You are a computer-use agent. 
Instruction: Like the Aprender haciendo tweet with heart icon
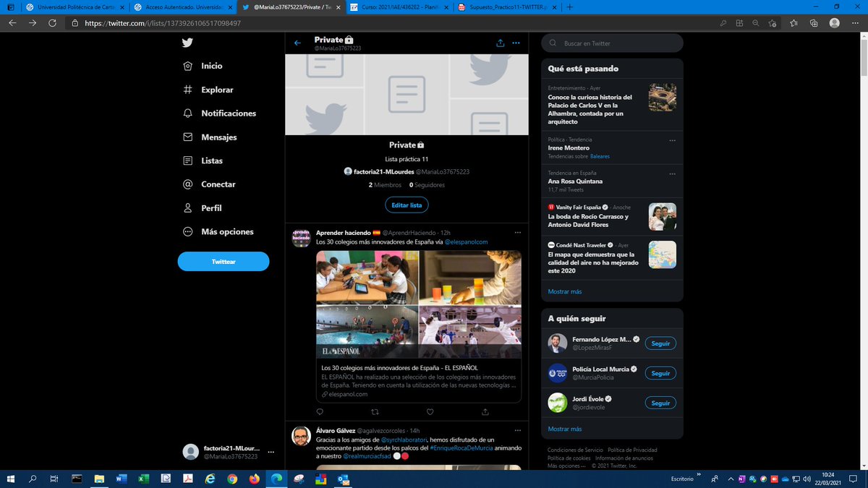430,412
